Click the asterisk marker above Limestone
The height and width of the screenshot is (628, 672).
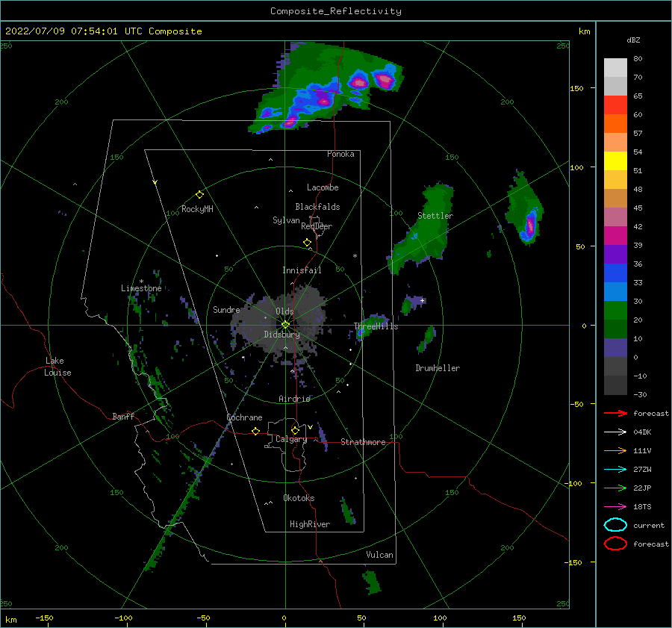point(141,282)
